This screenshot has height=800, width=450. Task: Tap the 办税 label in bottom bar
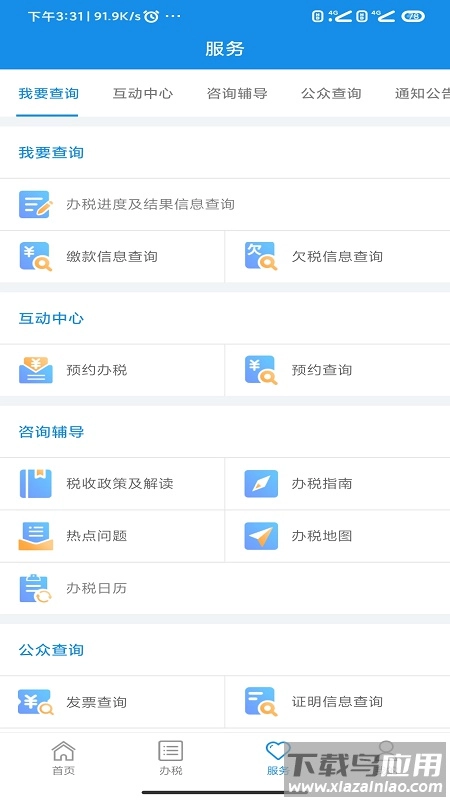point(170,770)
